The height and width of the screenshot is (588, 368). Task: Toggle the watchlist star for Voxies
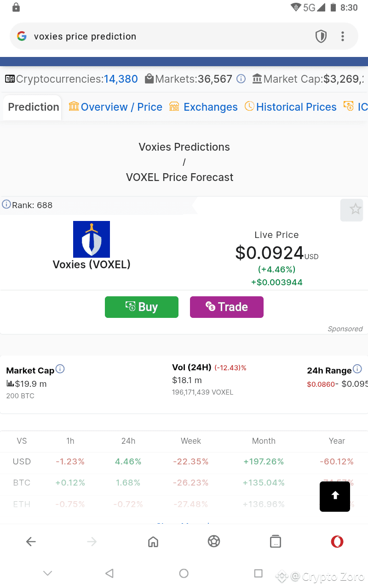(x=352, y=210)
